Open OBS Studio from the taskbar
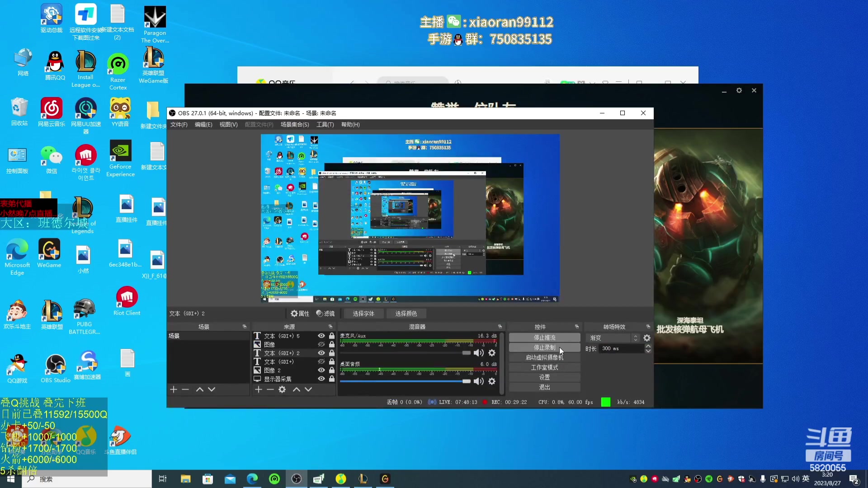Image resolution: width=868 pixels, height=488 pixels. coord(297,479)
